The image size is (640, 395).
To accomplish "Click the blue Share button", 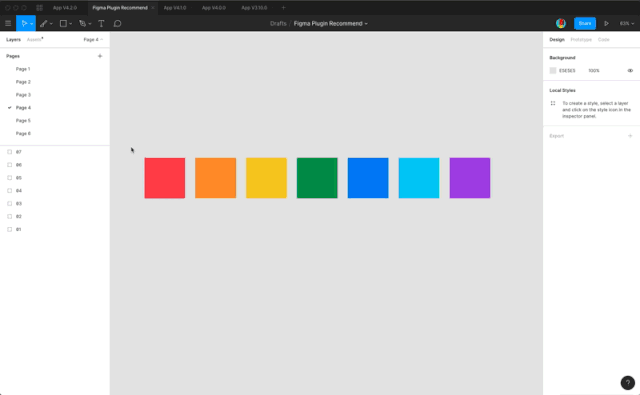I will [x=584, y=24].
